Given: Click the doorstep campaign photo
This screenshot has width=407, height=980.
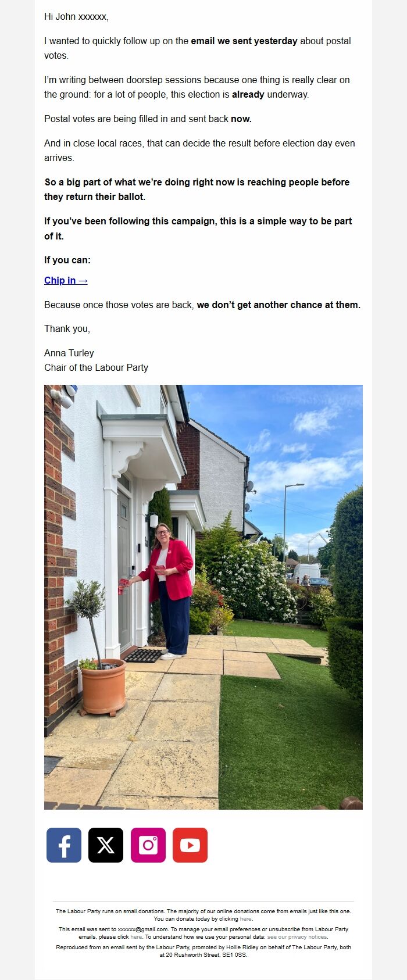Looking at the screenshot, I should point(203,597).
